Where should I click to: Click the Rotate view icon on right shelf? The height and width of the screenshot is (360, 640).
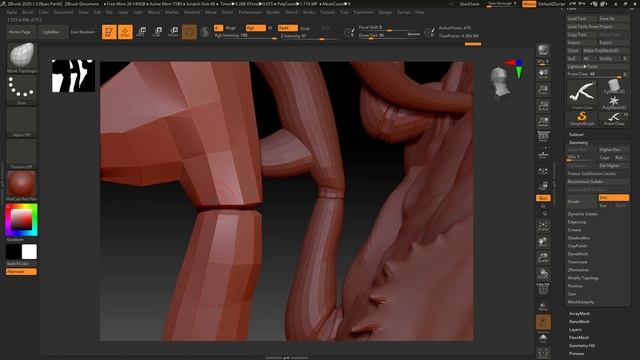(x=543, y=273)
